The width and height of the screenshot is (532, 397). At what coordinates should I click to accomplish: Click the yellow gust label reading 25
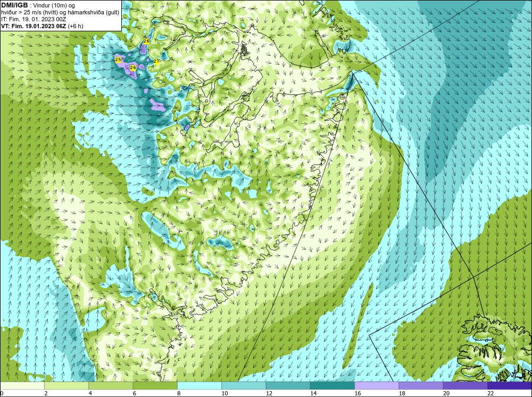click(x=118, y=60)
